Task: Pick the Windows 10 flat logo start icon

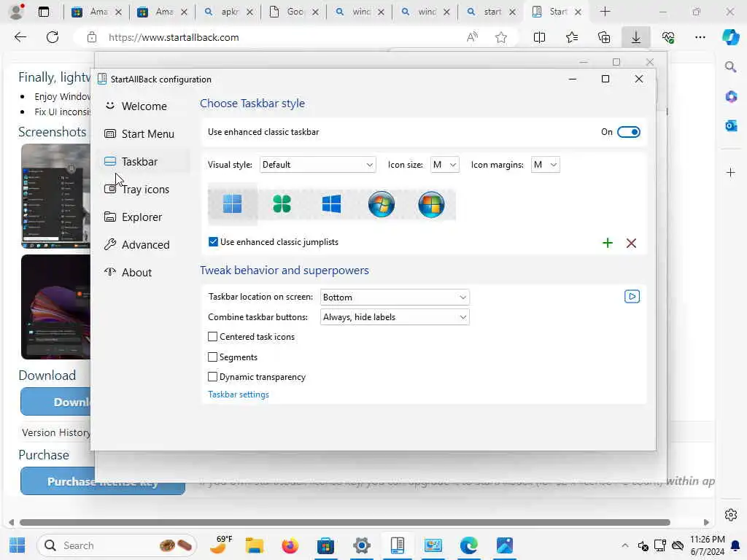Action: [x=332, y=204]
